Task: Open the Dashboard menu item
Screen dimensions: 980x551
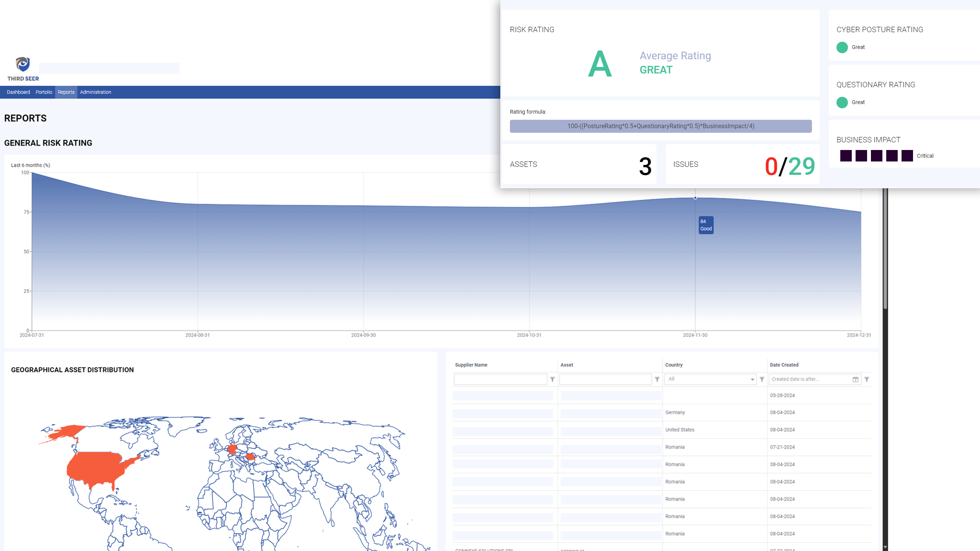Action: coord(18,92)
